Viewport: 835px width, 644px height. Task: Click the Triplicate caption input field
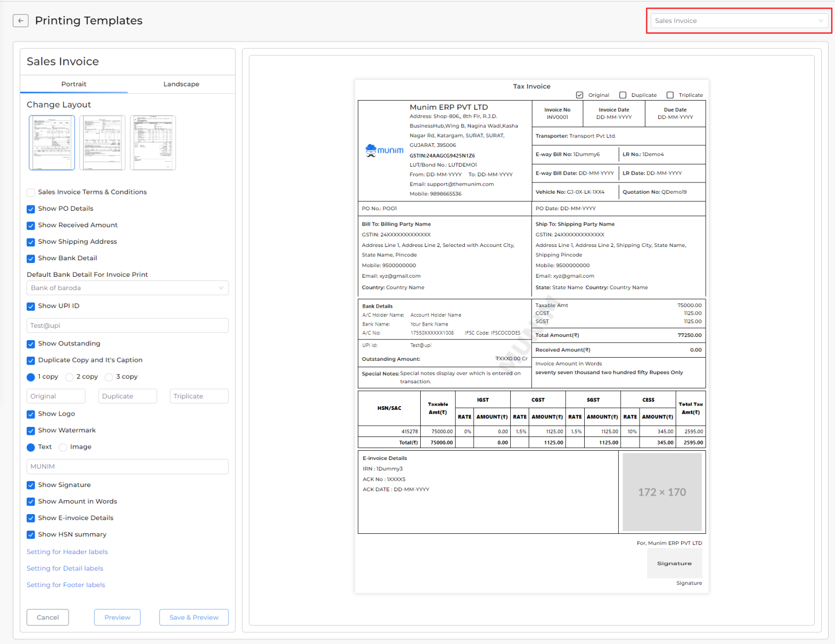point(199,396)
